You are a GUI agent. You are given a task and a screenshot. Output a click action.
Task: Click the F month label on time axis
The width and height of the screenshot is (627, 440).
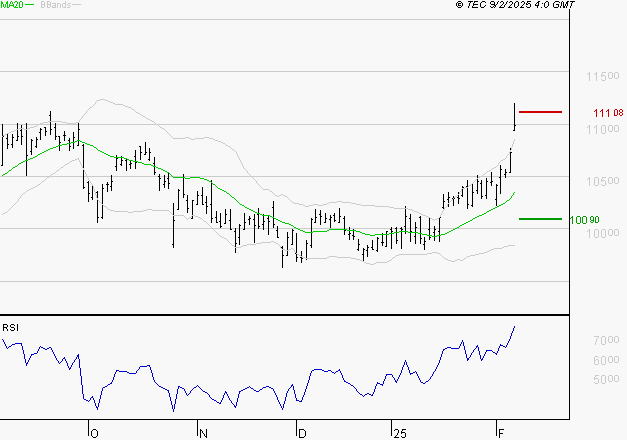pos(501,433)
